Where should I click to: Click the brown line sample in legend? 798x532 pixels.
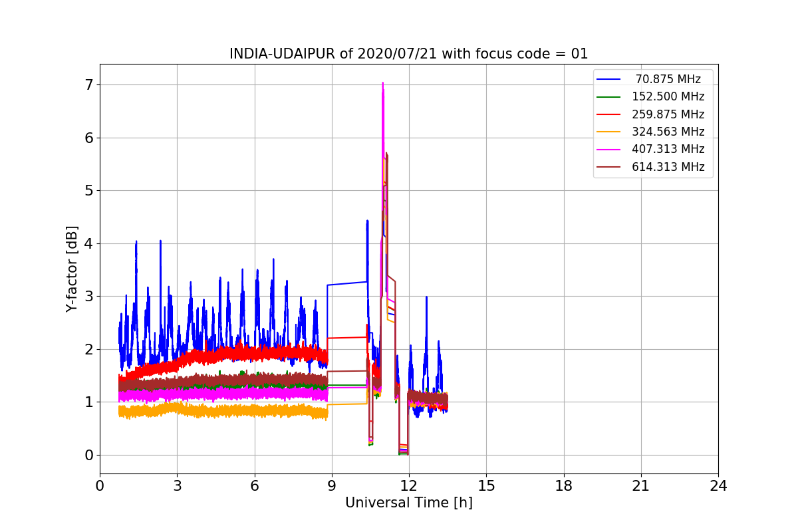(609, 167)
